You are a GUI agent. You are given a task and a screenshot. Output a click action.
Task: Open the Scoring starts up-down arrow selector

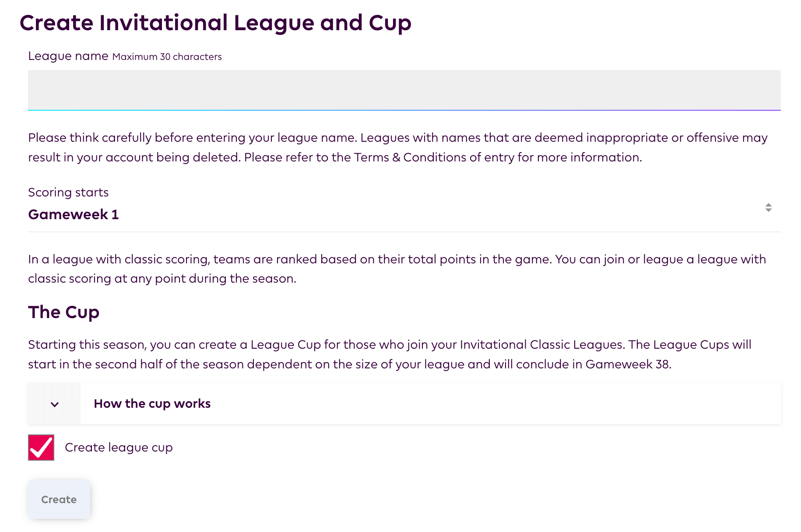click(x=768, y=208)
